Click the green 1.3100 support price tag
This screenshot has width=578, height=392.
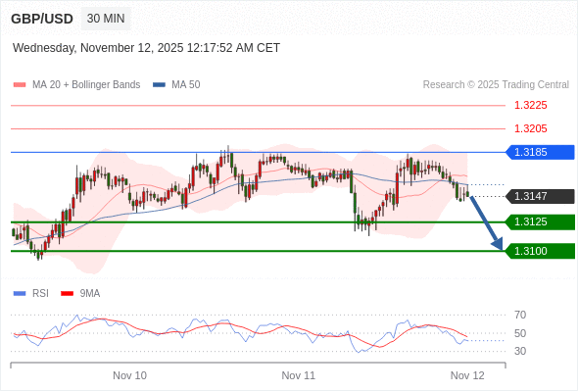pos(540,251)
